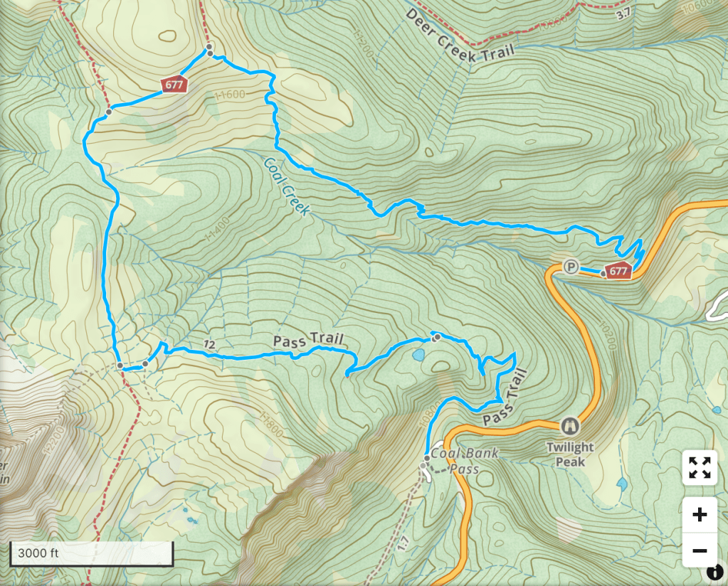Click the small blue pond on Pass Trail
This screenshot has width=728, height=586.
(x=418, y=356)
